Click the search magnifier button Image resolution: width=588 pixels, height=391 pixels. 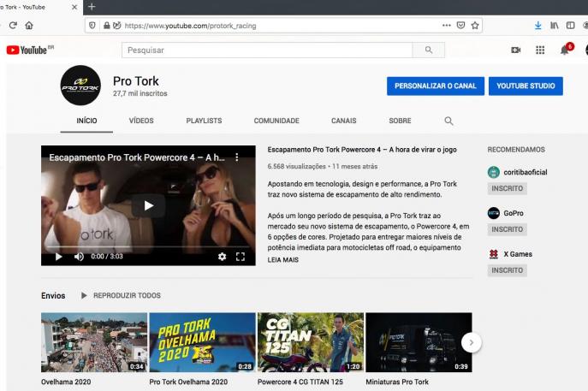tap(429, 50)
